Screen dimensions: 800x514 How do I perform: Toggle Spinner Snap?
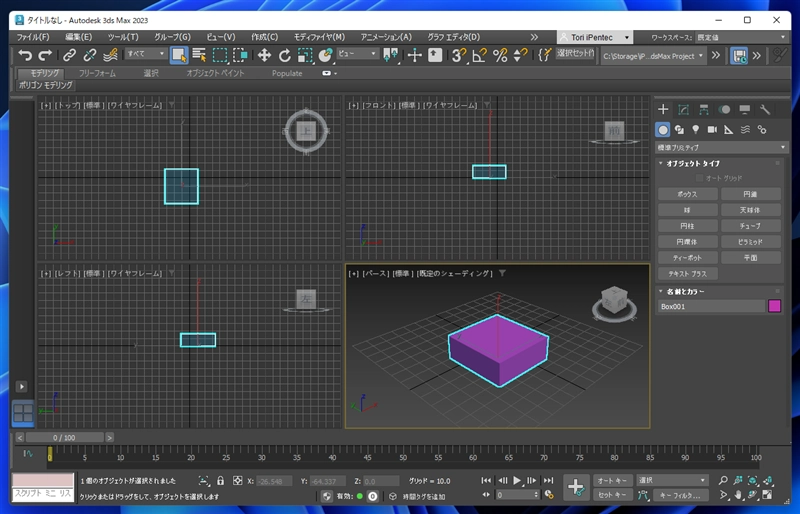point(520,55)
